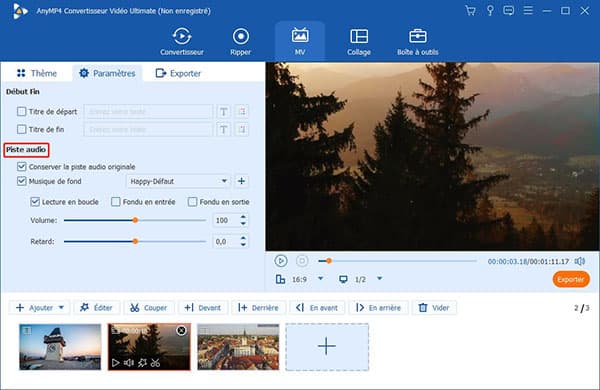This screenshot has width=600, height=390.
Task: Uncheck Conserver la piste audio originale
Action: coord(21,166)
